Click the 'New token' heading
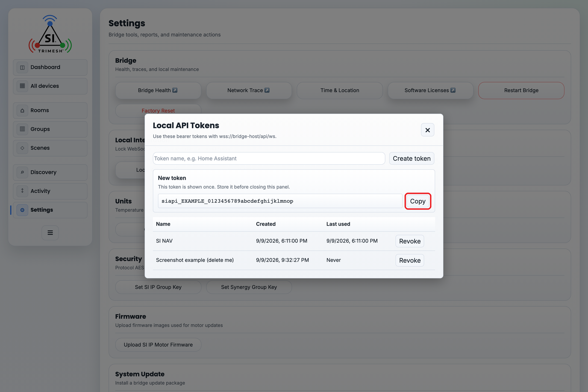The width and height of the screenshot is (588, 392). (172, 178)
